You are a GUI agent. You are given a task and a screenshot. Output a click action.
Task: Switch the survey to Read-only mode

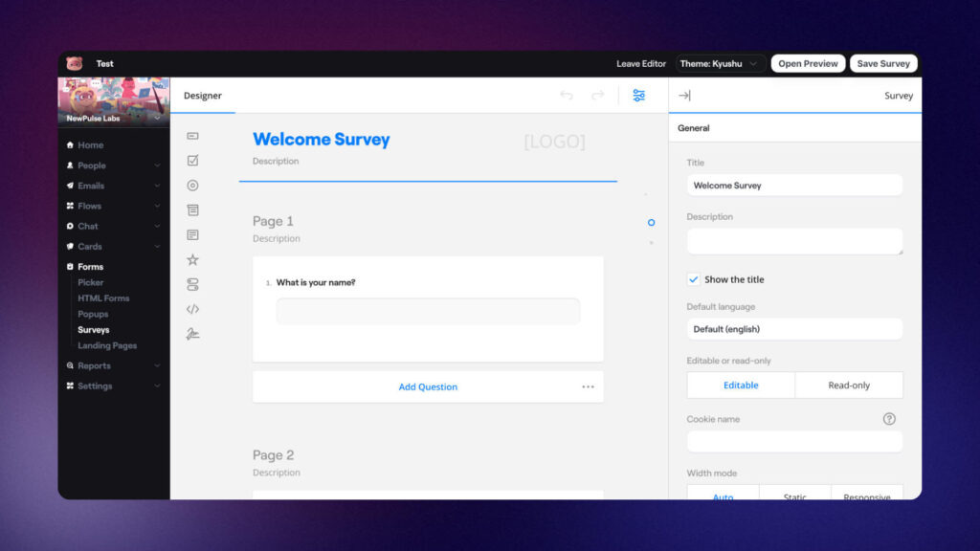[849, 385]
